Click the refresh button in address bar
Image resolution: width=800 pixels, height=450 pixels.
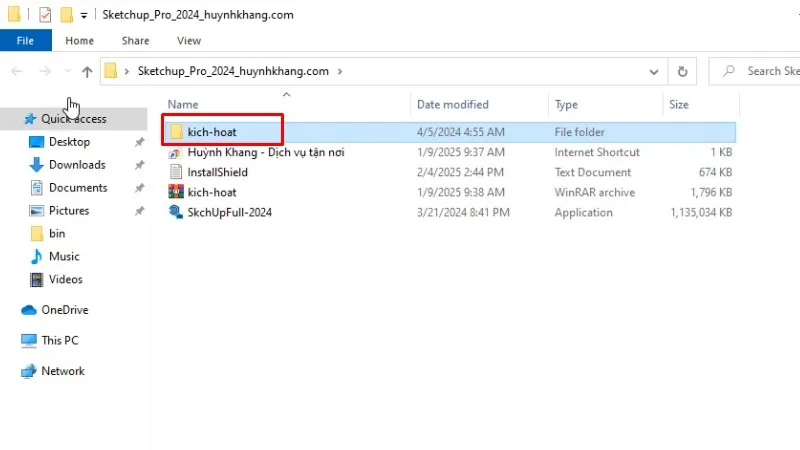coord(682,71)
